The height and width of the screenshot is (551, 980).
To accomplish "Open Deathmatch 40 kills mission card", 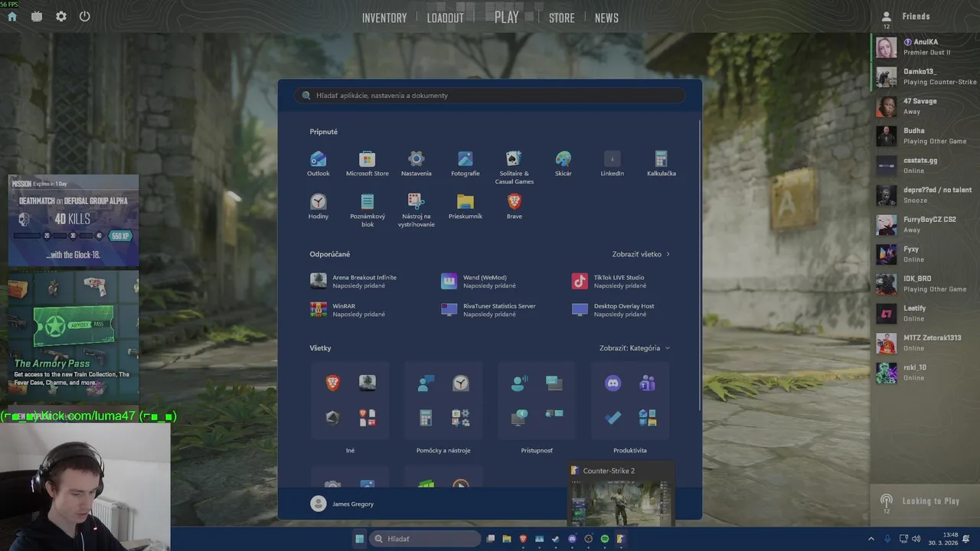I will [x=73, y=220].
